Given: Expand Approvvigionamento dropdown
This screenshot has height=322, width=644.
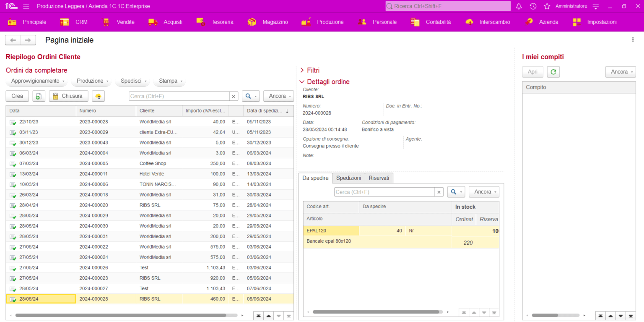Looking at the screenshot, I should (x=38, y=81).
